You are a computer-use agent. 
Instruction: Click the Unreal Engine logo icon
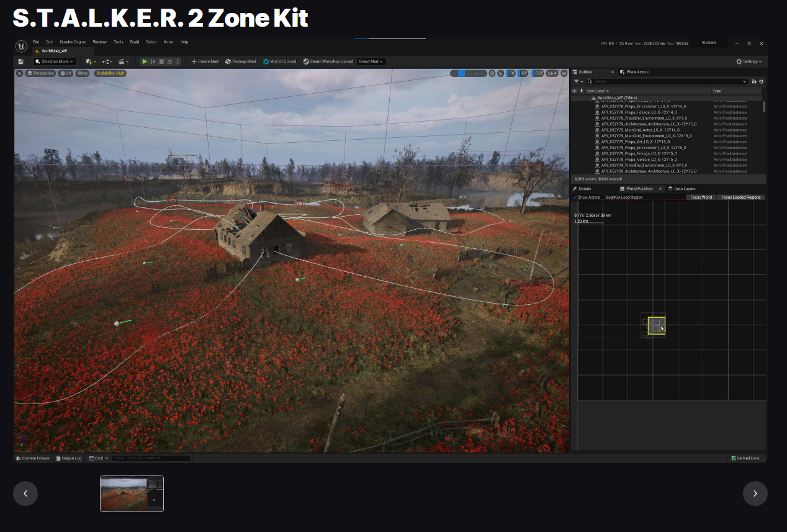pyautogui.click(x=21, y=46)
